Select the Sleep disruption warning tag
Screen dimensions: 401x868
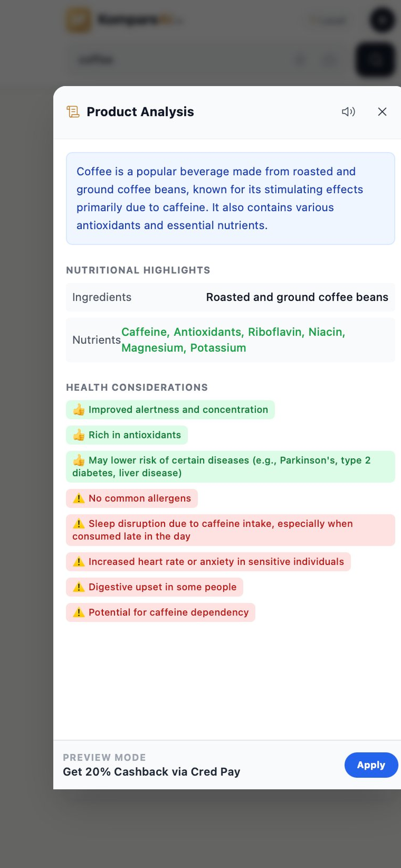(x=231, y=530)
